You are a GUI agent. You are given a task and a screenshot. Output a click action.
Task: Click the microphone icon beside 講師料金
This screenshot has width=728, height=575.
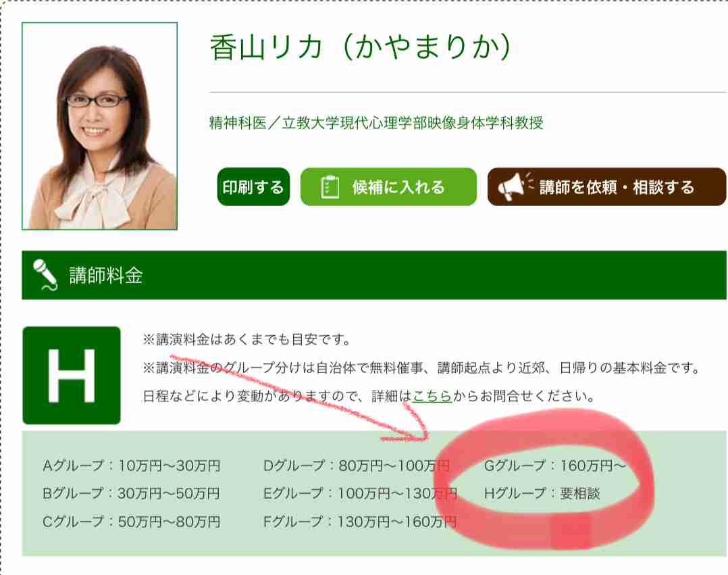pos(45,275)
